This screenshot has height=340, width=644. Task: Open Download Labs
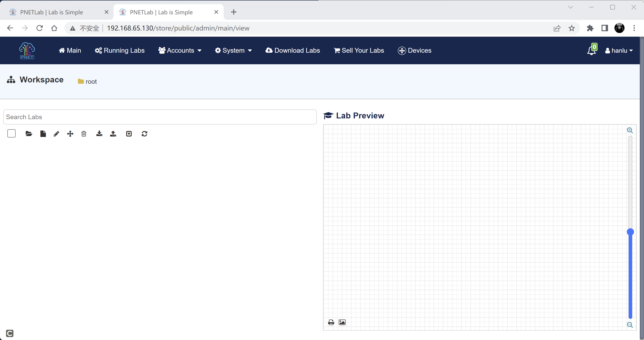292,50
